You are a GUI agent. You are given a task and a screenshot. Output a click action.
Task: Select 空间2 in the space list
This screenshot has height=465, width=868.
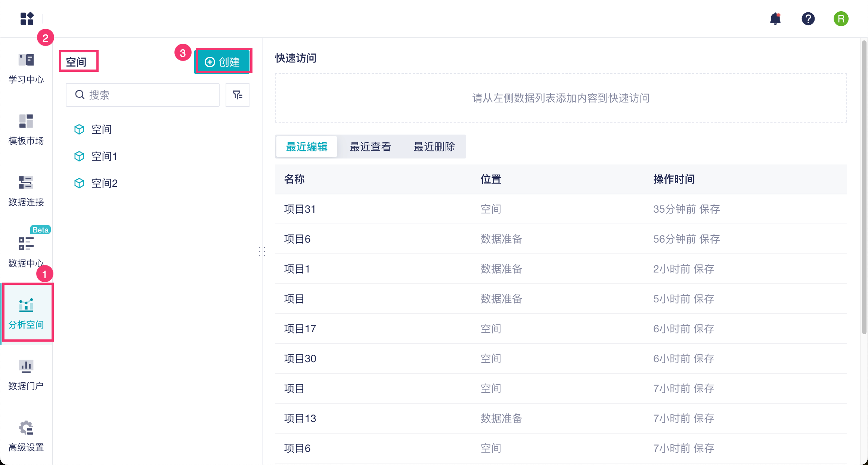coord(104,183)
